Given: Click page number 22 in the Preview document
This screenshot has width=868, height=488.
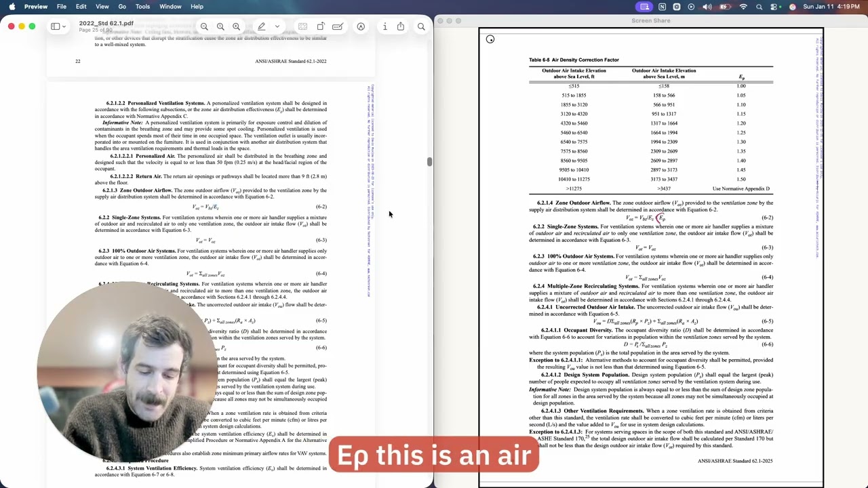Looking at the screenshot, I should [78, 62].
